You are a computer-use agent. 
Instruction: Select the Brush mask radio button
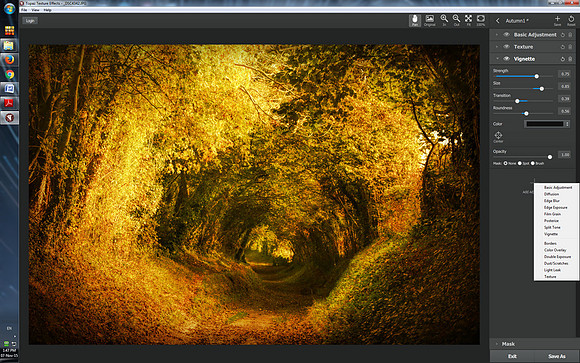[533, 163]
